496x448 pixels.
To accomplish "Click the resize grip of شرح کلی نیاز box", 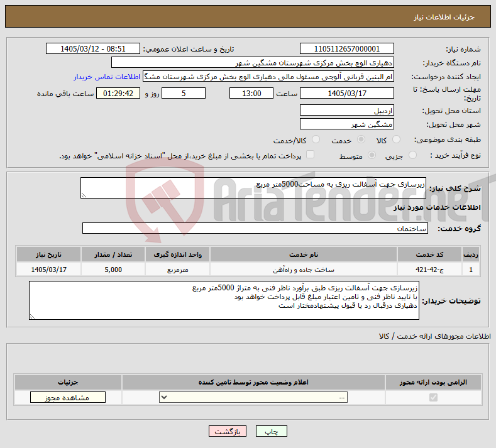I will [84, 195].
